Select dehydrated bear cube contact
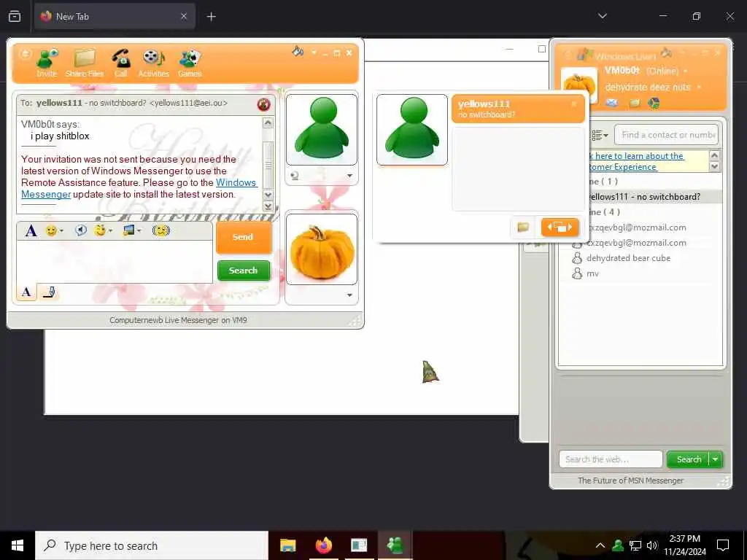The height and width of the screenshot is (560, 747). tap(628, 258)
